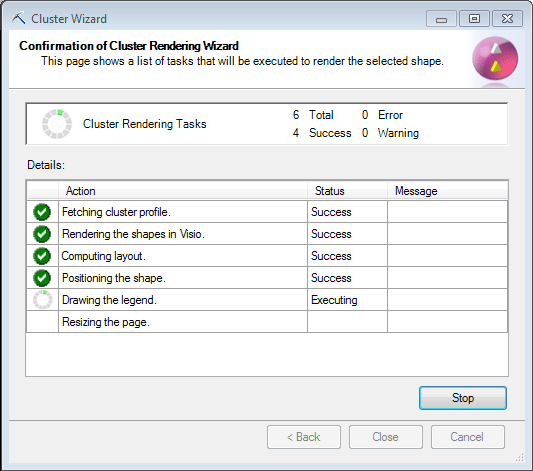Image resolution: width=533 pixels, height=471 pixels.
Task: Click the Back button
Action: (x=304, y=437)
